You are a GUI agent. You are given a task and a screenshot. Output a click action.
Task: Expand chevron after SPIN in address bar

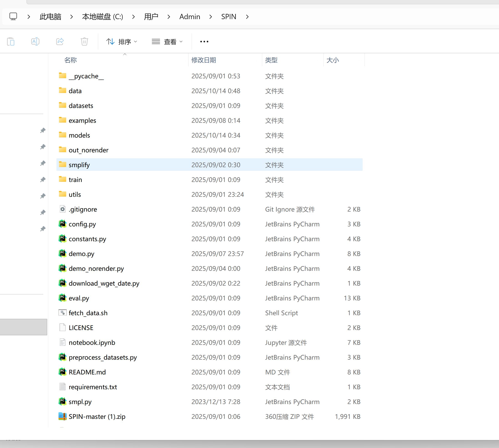[x=247, y=16]
